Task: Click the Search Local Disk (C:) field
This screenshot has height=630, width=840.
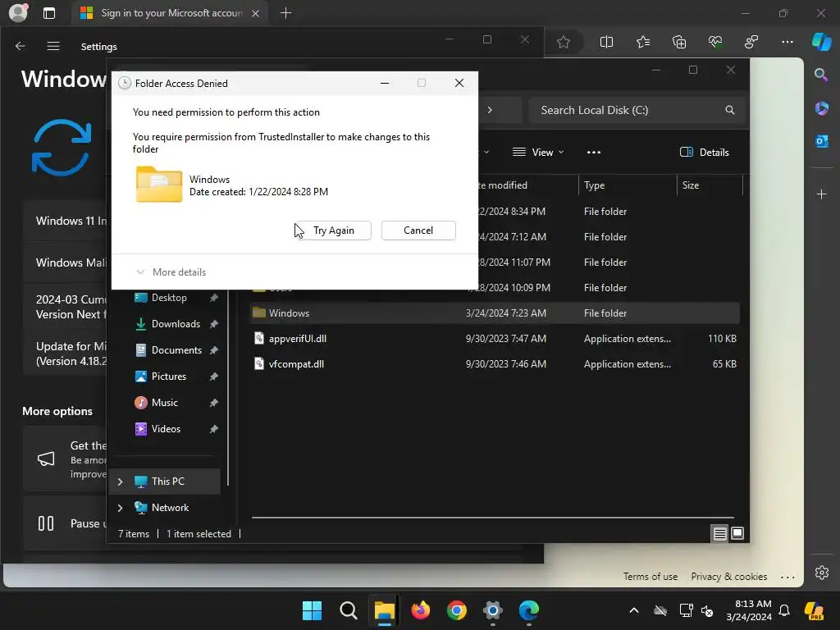Action: pyautogui.click(x=637, y=110)
